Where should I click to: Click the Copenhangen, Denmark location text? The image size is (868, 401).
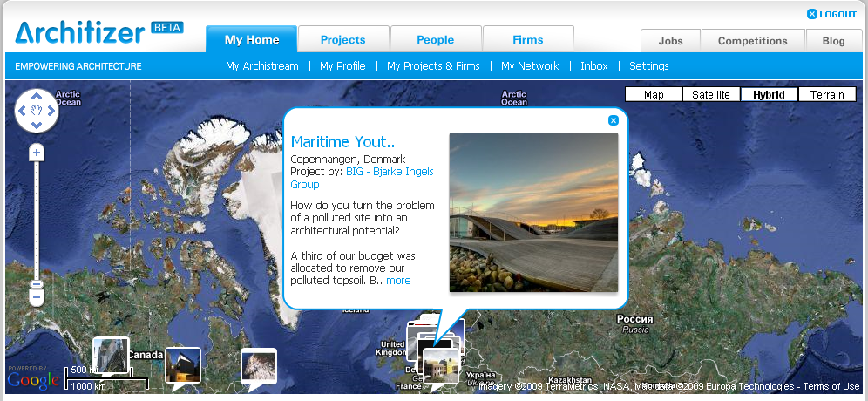[x=349, y=159]
